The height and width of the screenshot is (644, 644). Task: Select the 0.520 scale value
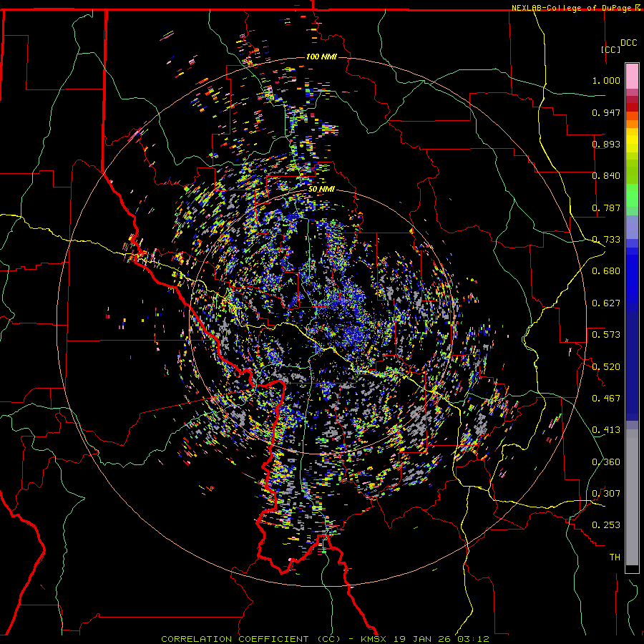(x=606, y=367)
